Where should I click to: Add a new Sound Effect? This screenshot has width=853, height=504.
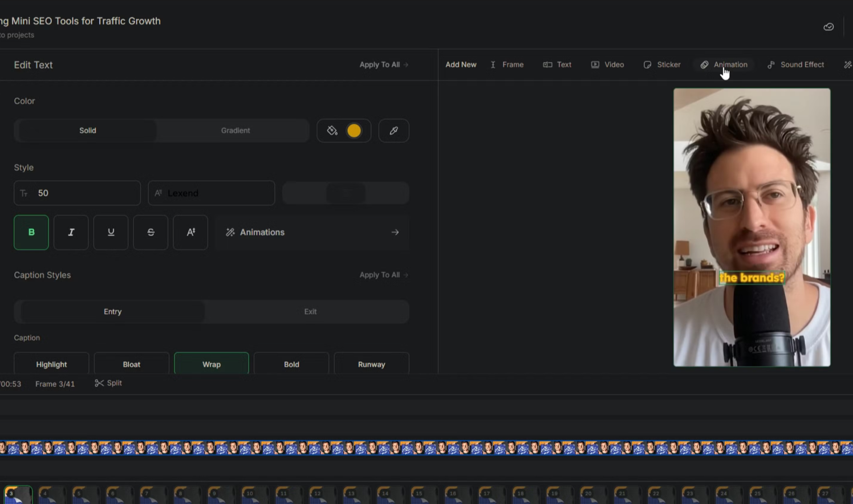[795, 64]
